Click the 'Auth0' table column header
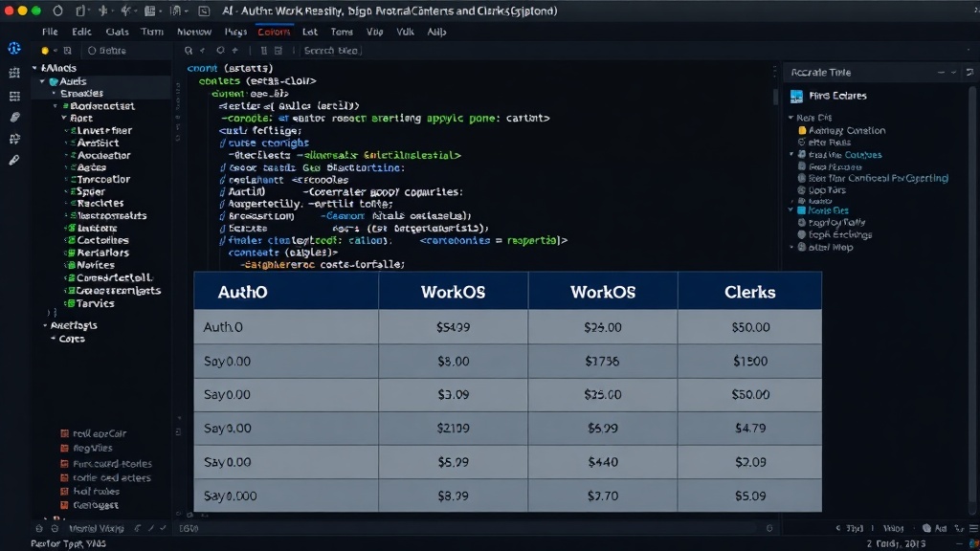The image size is (980, 551). click(286, 292)
